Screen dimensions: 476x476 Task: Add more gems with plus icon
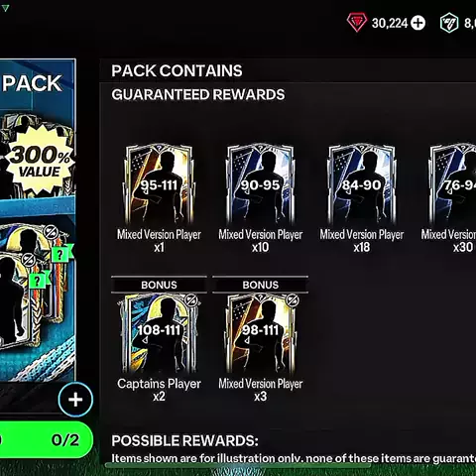click(x=417, y=23)
